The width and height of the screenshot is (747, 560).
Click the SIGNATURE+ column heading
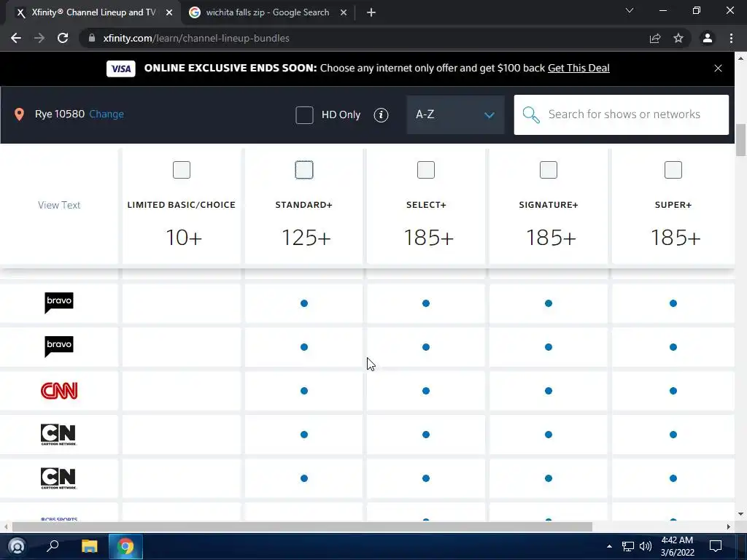[549, 205]
